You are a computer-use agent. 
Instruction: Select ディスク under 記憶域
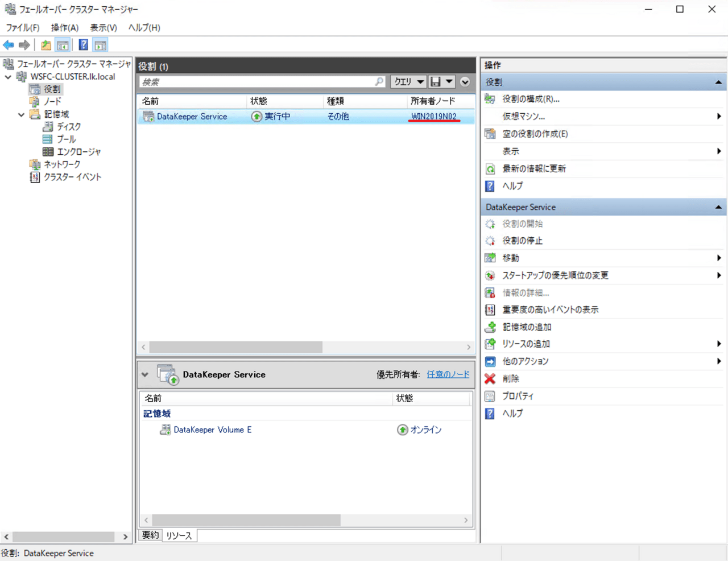click(x=69, y=126)
